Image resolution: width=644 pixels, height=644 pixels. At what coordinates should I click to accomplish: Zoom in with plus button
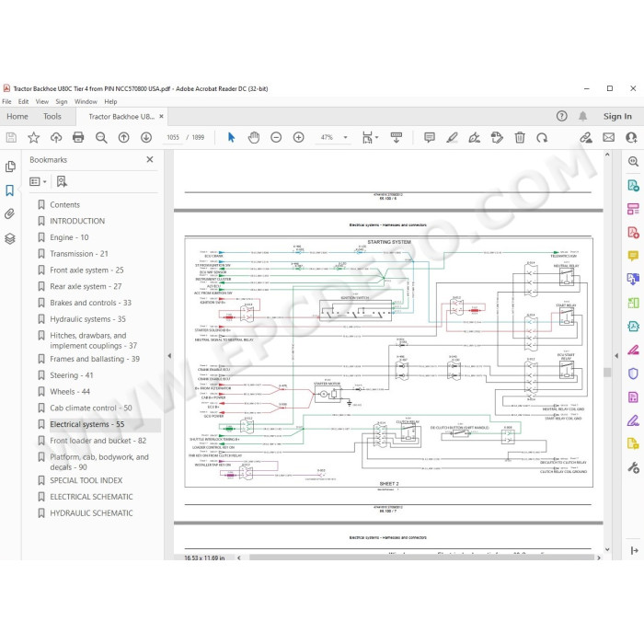tap(299, 138)
